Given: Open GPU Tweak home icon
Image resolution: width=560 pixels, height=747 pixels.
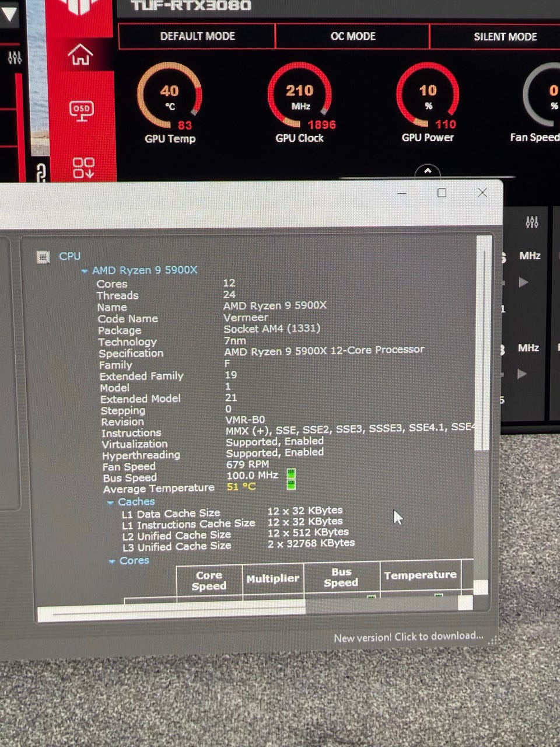Looking at the screenshot, I should 80,55.
